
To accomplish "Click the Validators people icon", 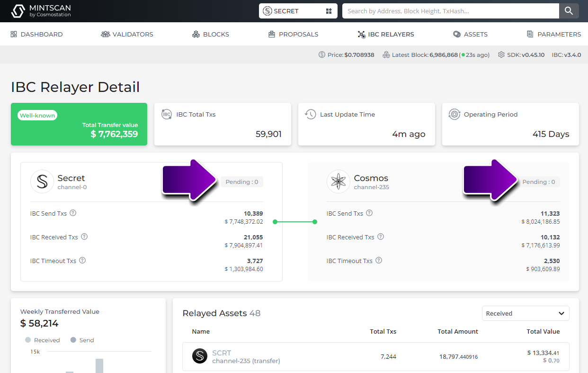I will click(106, 34).
